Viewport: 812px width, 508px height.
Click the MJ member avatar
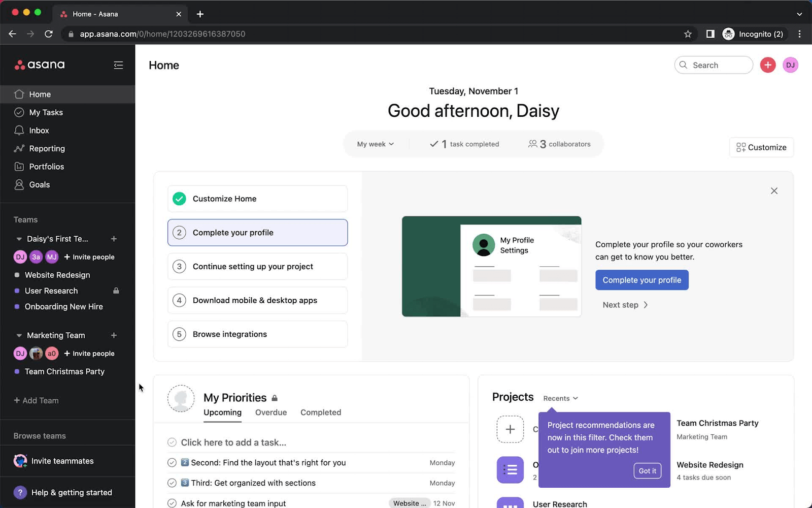(x=52, y=257)
